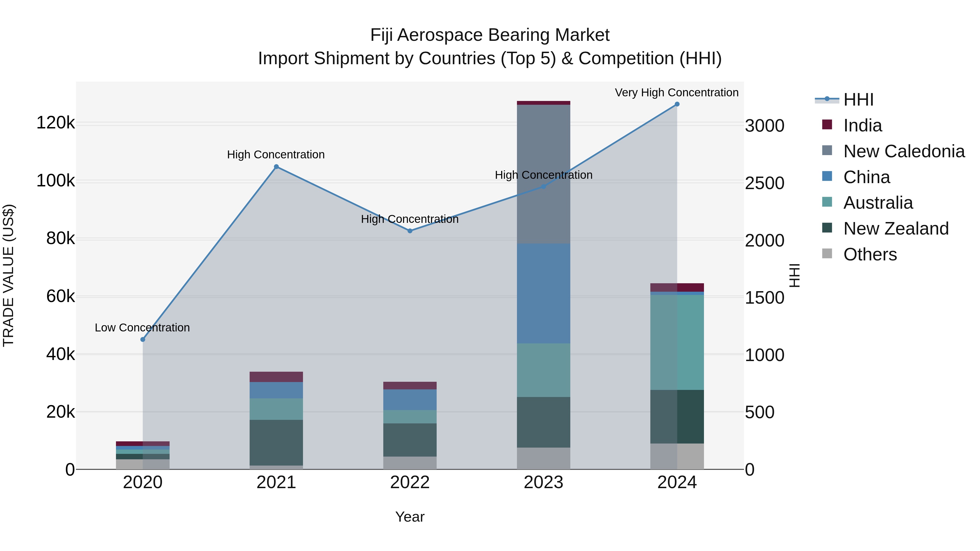The height and width of the screenshot is (551, 980).
Task: Click 'High Concentration' label above 2021
Action: click(x=276, y=154)
